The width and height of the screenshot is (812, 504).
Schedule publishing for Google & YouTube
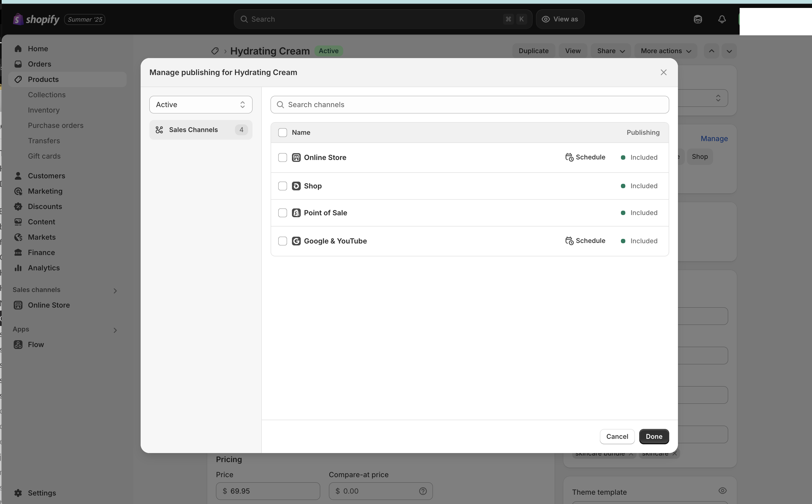(x=585, y=241)
